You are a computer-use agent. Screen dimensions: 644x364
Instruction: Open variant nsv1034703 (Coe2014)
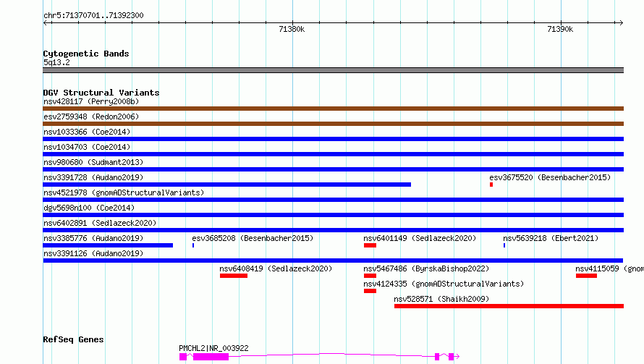pos(87,147)
